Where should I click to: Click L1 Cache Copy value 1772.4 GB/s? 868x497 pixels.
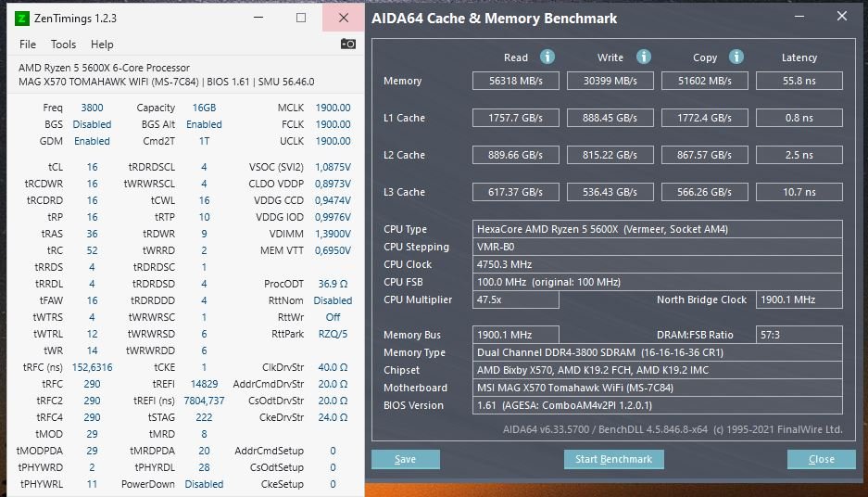point(705,118)
